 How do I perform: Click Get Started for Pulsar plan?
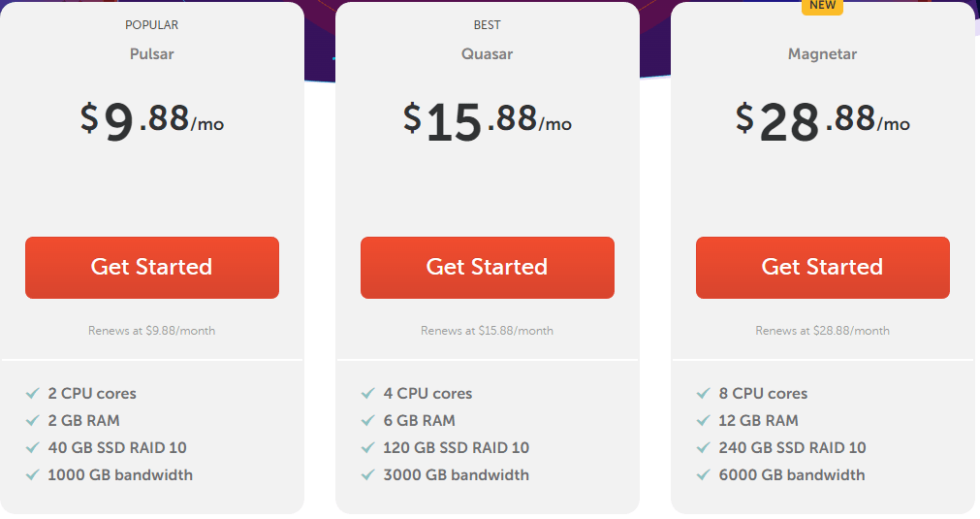click(x=152, y=268)
